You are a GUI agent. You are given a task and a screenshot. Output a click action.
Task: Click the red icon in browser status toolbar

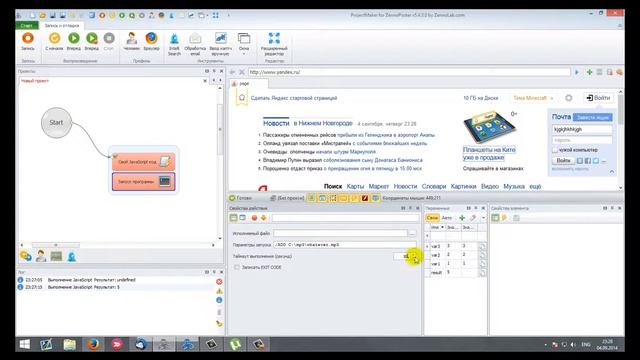pyautogui.click(x=364, y=198)
